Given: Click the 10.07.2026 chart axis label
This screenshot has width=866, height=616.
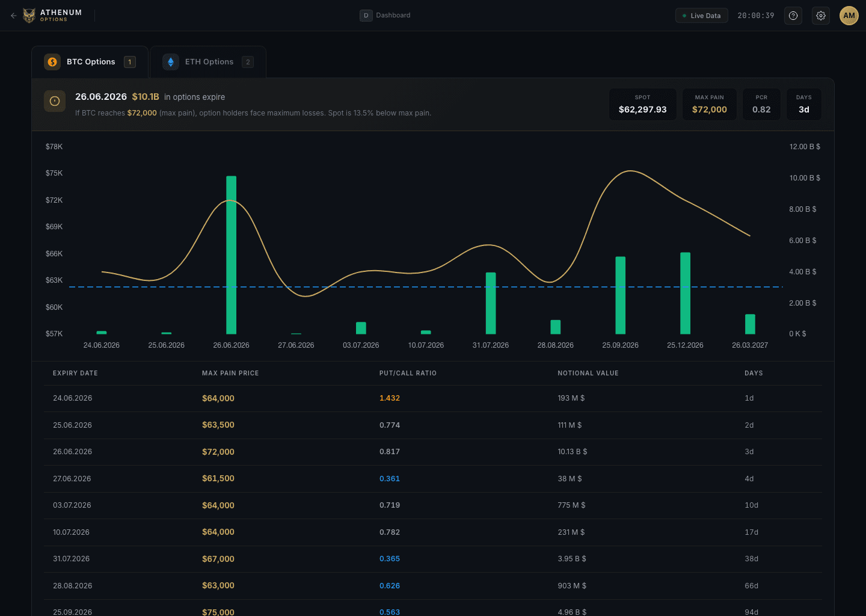Looking at the screenshot, I should coord(426,345).
